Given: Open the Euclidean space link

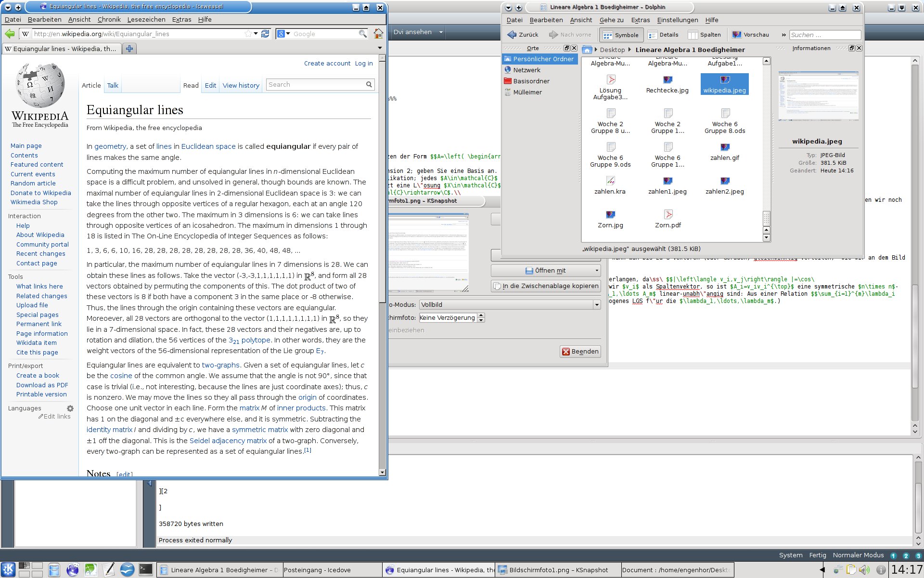Looking at the screenshot, I should pyautogui.click(x=208, y=146).
